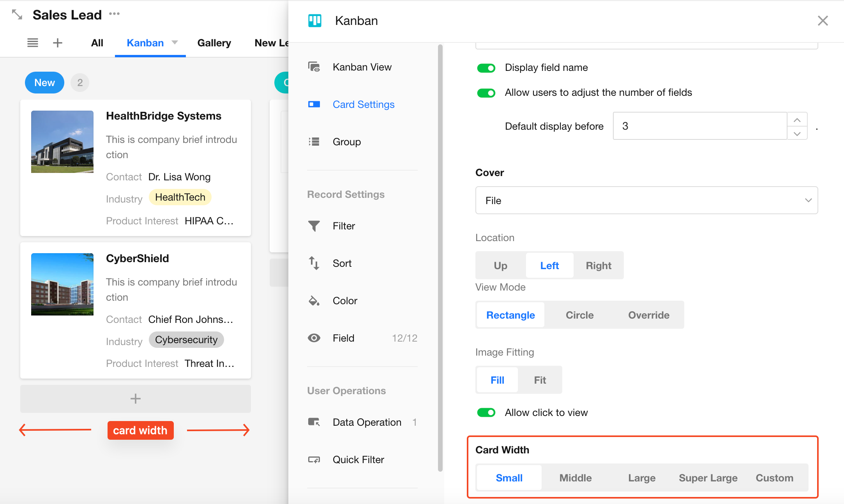Image resolution: width=844 pixels, height=504 pixels.
Task: Click the expand arrows beside Sales Lead
Action: point(17,15)
